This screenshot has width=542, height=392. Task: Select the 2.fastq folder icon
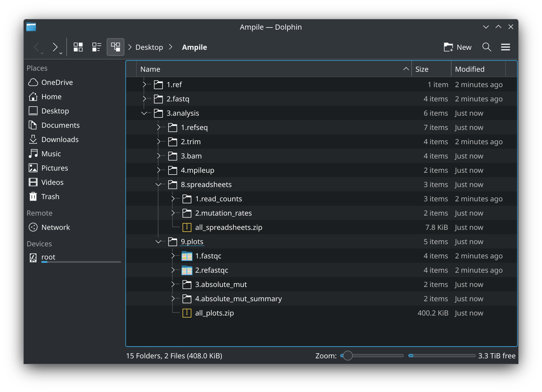(158, 99)
